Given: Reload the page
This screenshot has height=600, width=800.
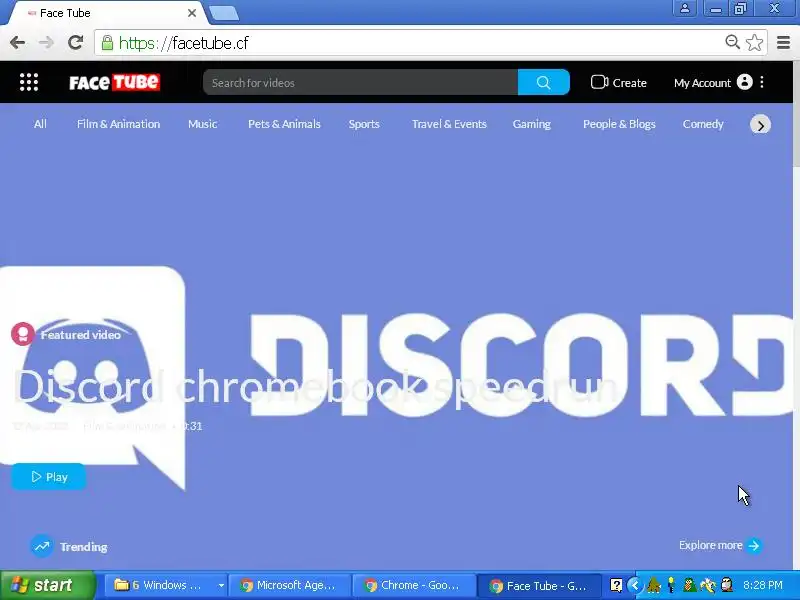Looking at the screenshot, I should point(76,42).
